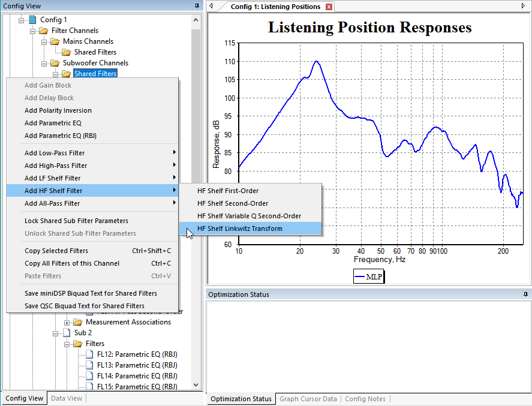The width and height of the screenshot is (532, 406).
Task: Pin the Config View panel
Action: [197, 6]
